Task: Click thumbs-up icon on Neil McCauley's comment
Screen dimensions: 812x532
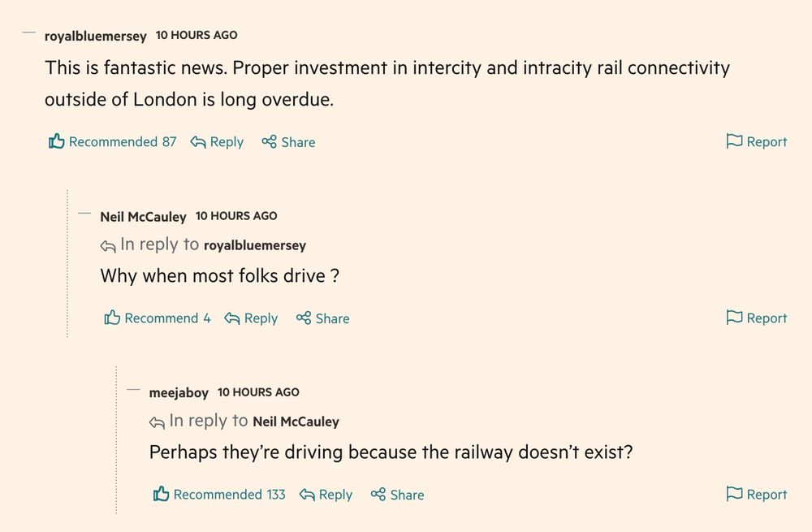Action: tap(112, 318)
